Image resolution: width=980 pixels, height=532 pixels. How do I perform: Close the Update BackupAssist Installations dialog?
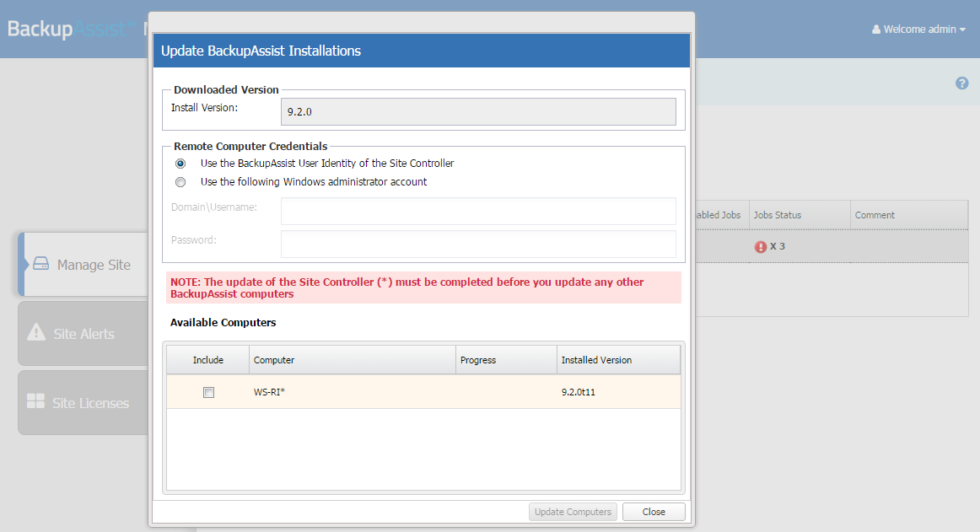(x=654, y=512)
